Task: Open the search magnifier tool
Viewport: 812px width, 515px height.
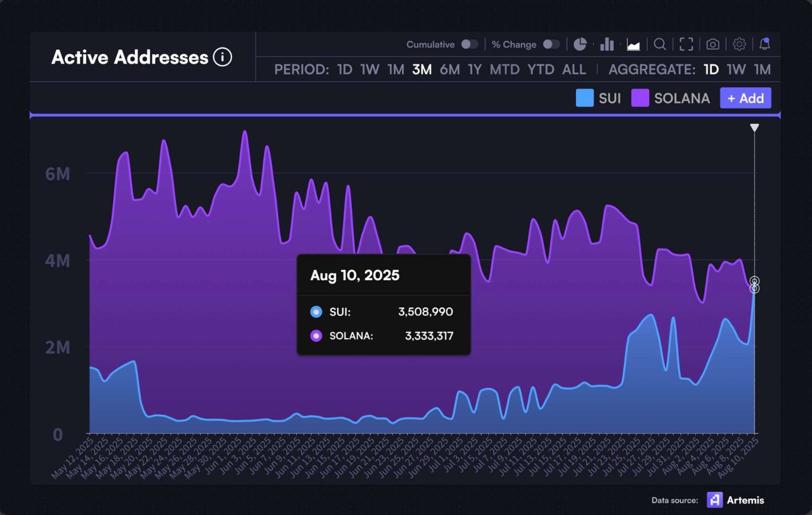Action: point(660,45)
